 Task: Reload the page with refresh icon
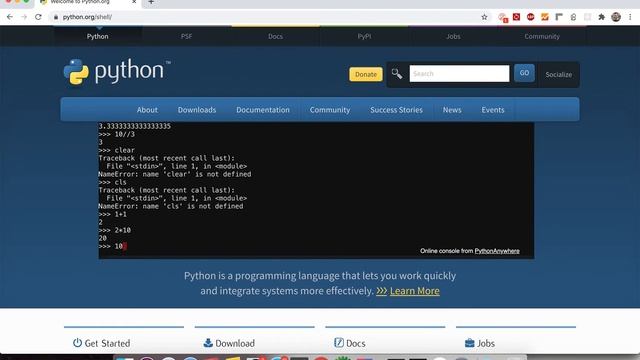click(38, 17)
